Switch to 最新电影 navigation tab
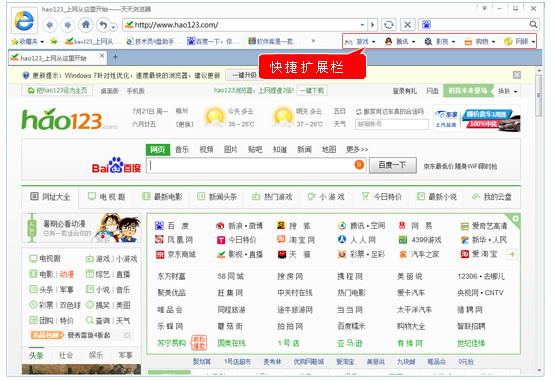The image size is (556, 381). pos(162,197)
